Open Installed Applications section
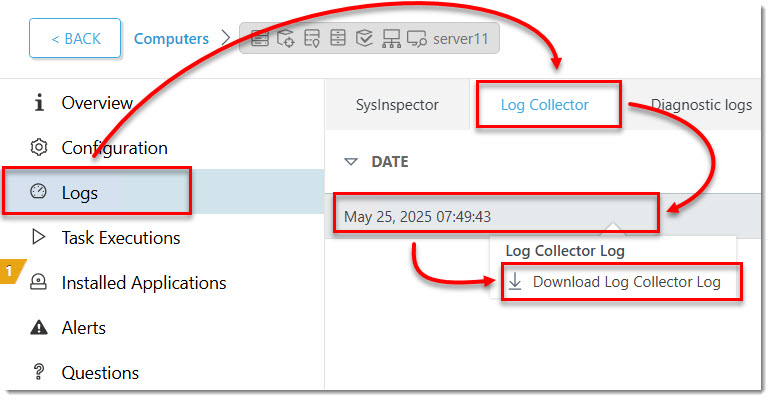This screenshot has height=400, width=771. [144, 283]
